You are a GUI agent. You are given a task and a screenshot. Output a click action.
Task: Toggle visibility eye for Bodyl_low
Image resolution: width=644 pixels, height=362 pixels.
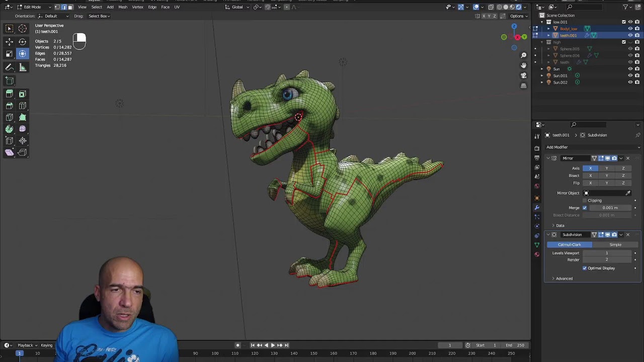tap(630, 29)
